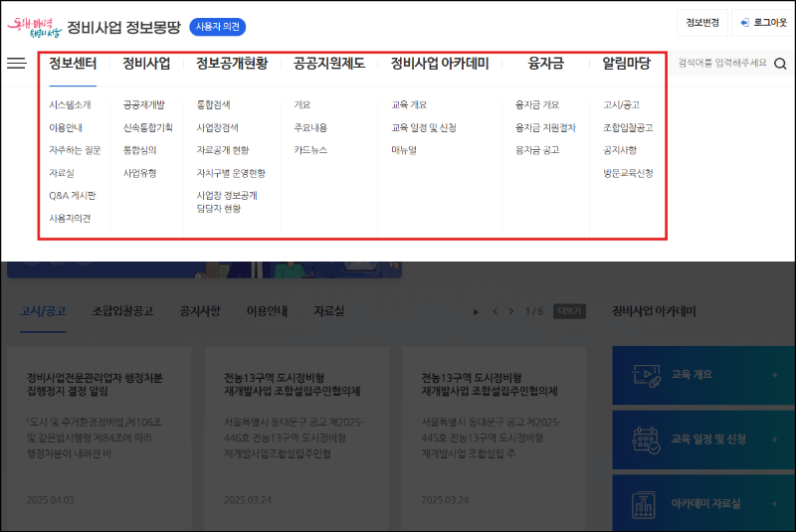Screen dimensions: 796x532
Task: Select 이용안내 under 정보센터 submenu
Action: [66, 128]
